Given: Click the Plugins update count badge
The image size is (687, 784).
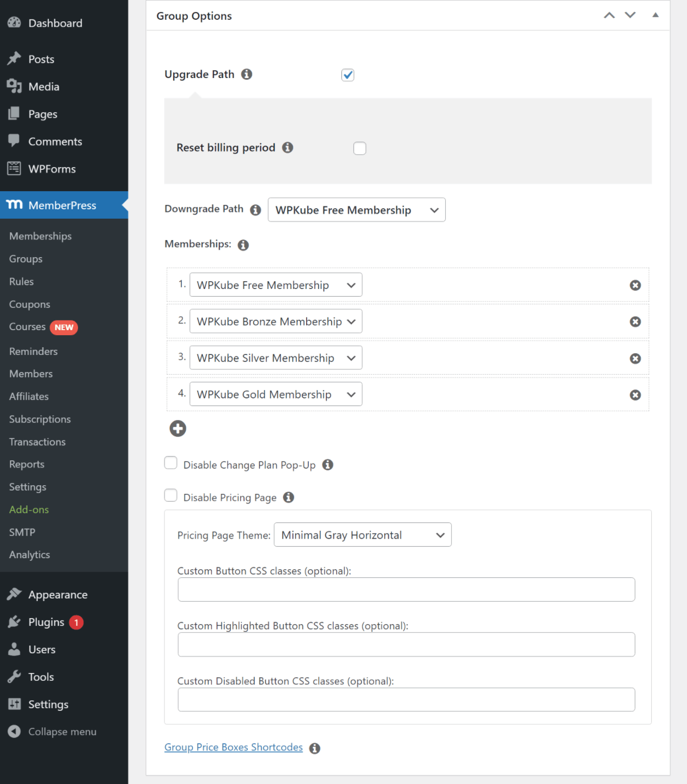Looking at the screenshot, I should pyautogui.click(x=76, y=622).
